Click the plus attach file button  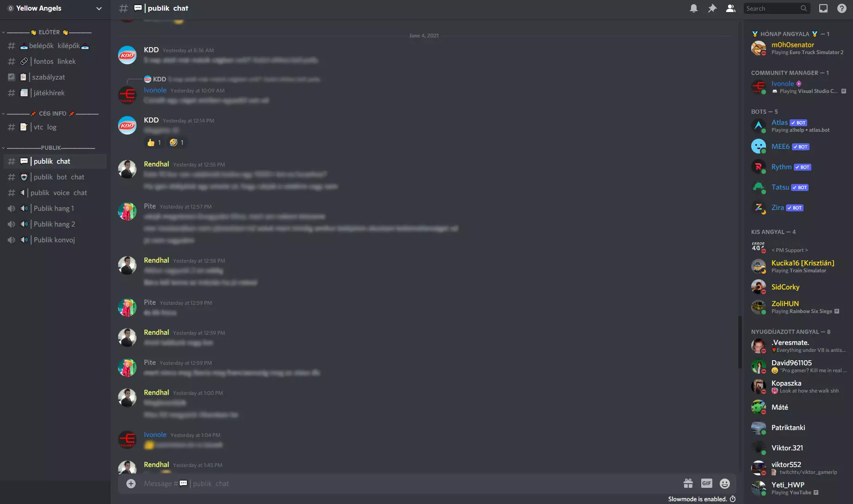click(131, 483)
